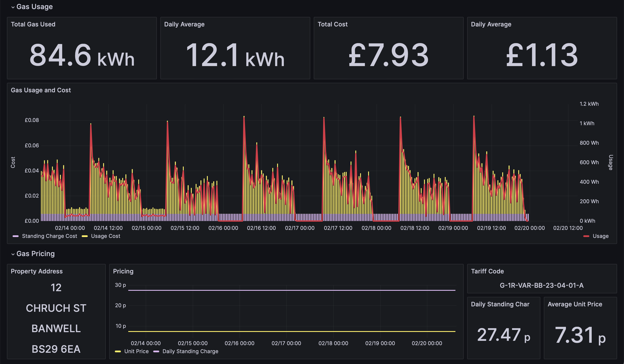Click the 1.2 kWh usage axis label
The height and width of the screenshot is (364, 624).
coord(589,104)
